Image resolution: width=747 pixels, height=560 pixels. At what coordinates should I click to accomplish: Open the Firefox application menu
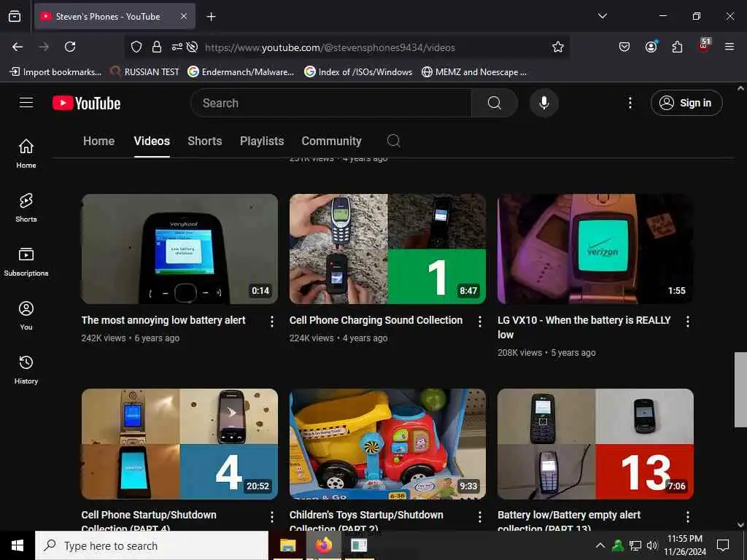729,47
